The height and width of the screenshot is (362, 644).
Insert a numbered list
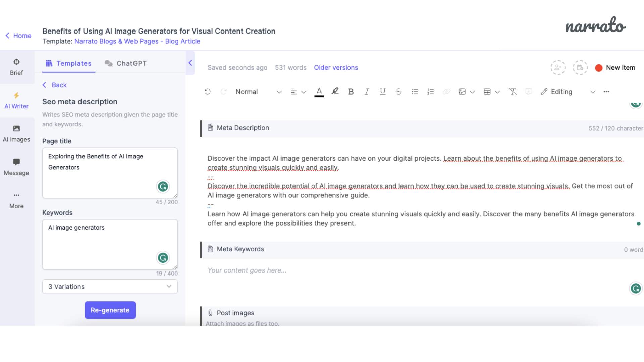click(x=431, y=92)
